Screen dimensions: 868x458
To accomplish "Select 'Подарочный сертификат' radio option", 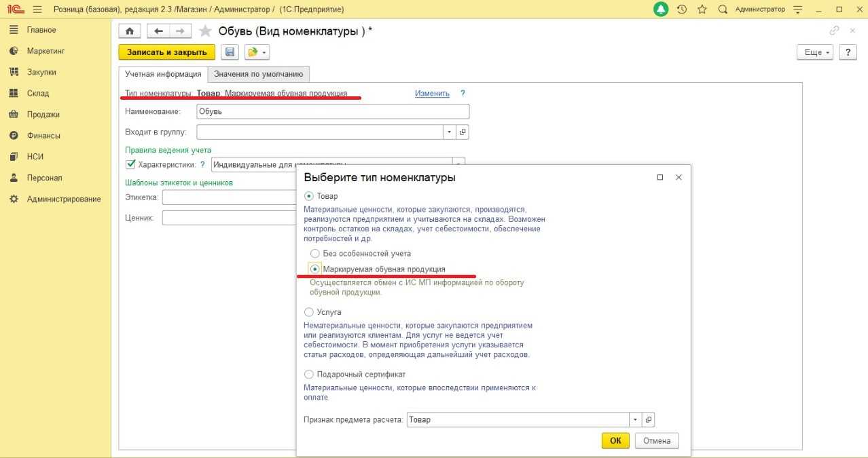I will (x=309, y=374).
